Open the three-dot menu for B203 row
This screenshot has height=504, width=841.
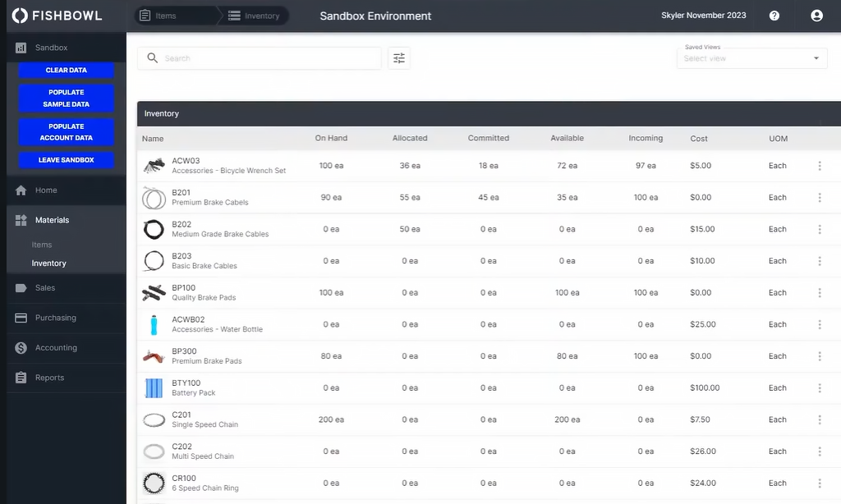820,260
